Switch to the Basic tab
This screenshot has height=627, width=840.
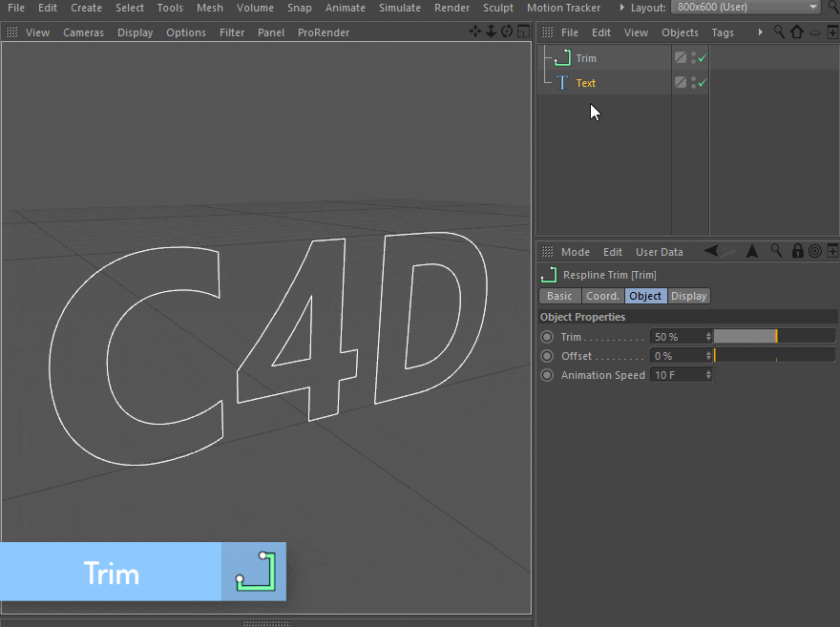(x=559, y=296)
